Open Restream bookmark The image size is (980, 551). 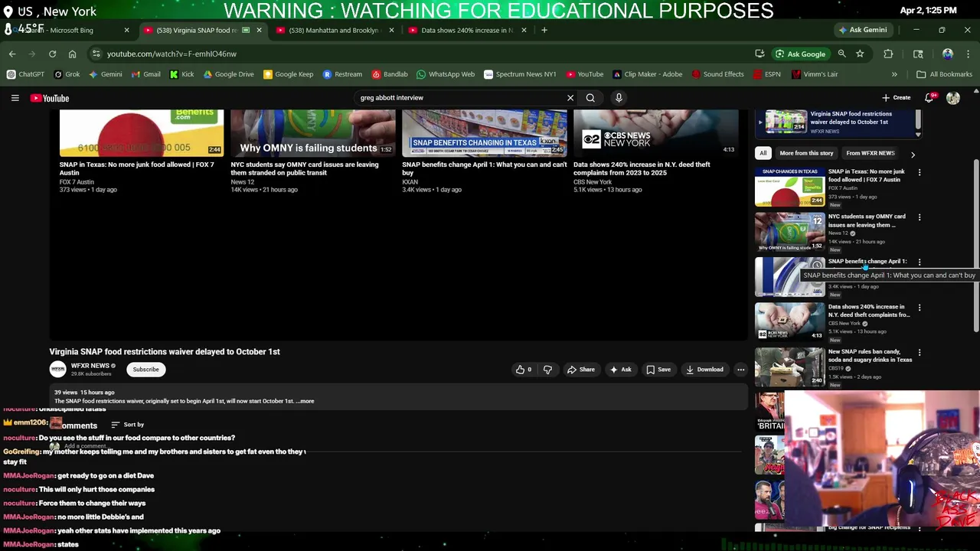click(342, 74)
